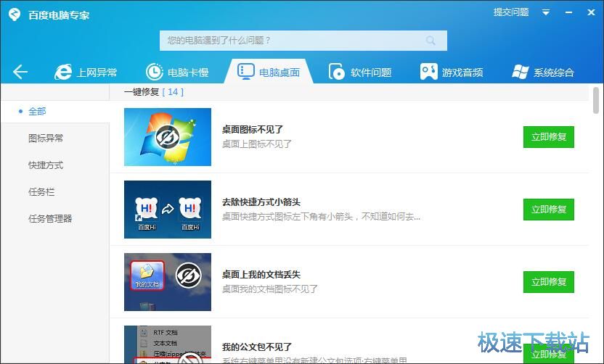Screen dimensions: 604x364
Task: Minimize the 百度电脑专家 window
Action: click(x=568, y=13)
